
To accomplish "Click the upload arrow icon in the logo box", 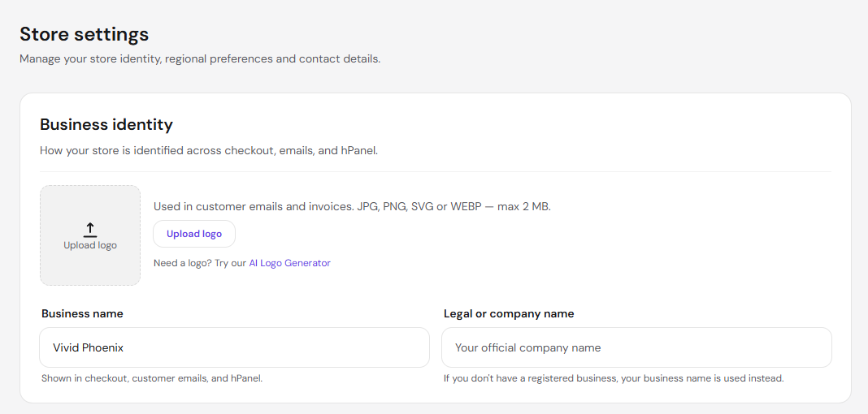I will pos(90,230).
